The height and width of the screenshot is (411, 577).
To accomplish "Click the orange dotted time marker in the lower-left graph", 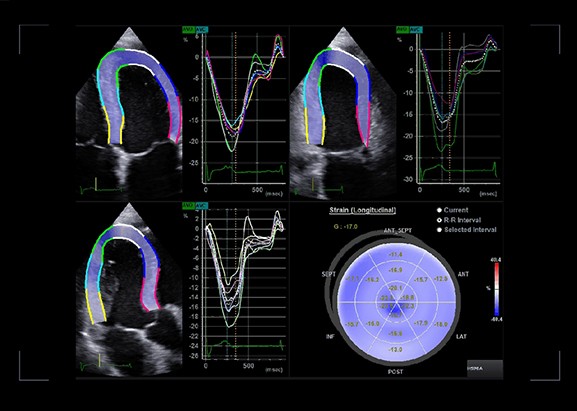I will point(236,285).
